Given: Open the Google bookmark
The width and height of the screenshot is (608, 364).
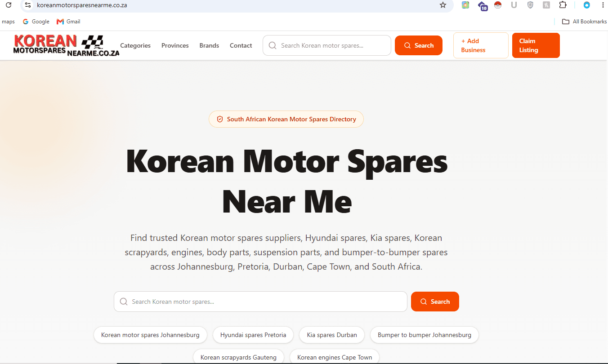Looking at the screenshot, I should (36, 22).
